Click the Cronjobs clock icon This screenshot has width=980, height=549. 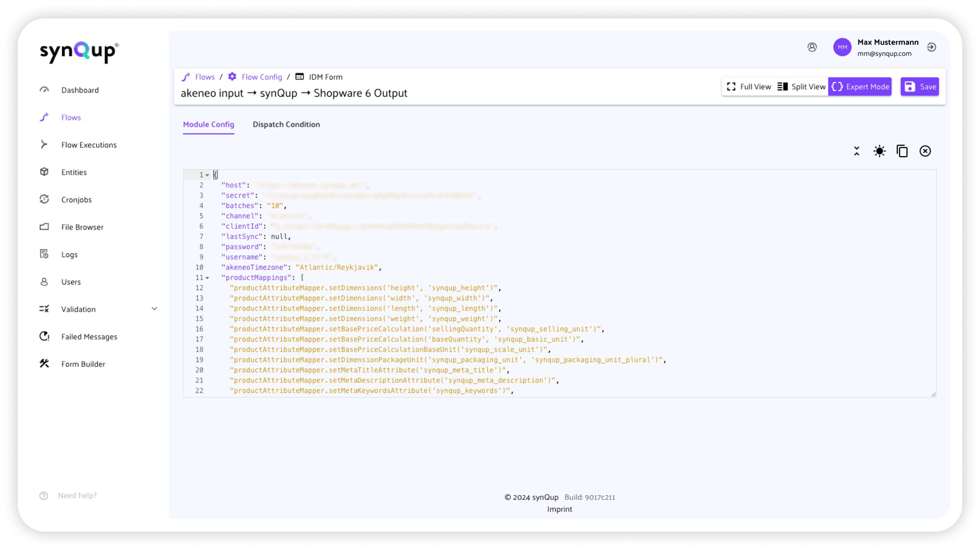tap(44, 199)
